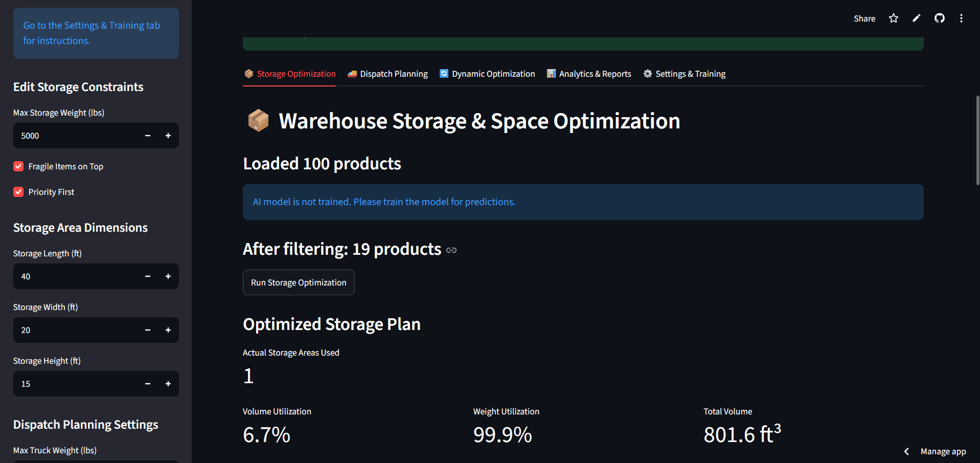Increase Storage Width with plus
The width and height of the screenshot is (980, 463).
[168, 330]
